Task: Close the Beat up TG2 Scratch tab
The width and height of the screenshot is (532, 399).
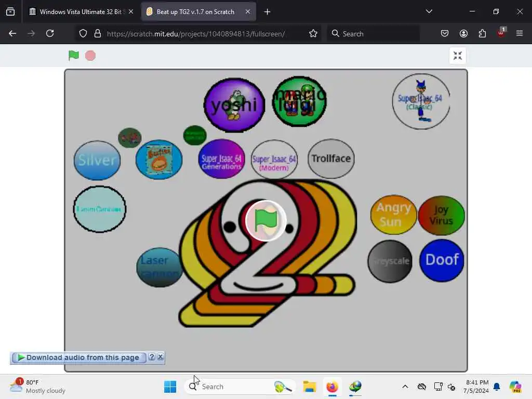Action: coord(248,12)
